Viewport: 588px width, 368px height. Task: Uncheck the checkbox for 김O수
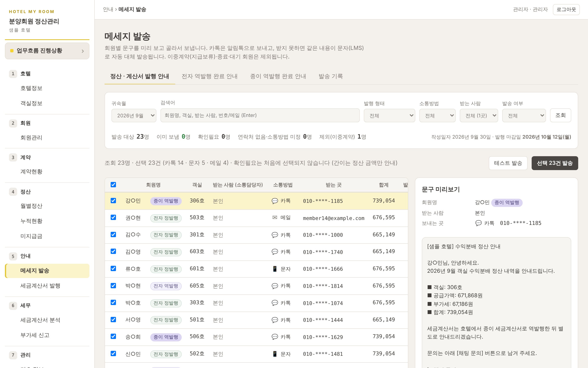click(113, 234)
